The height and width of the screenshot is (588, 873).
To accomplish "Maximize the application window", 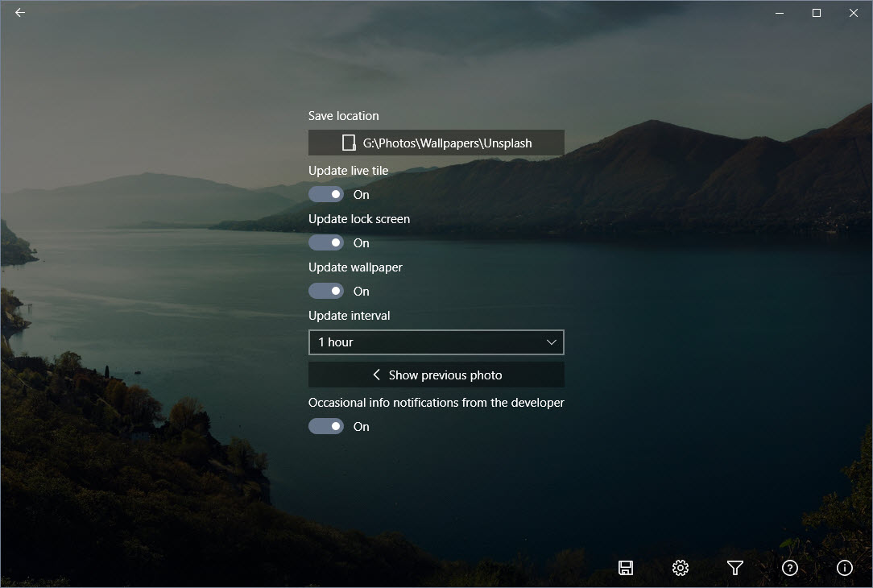I will click(x=816, y=13).
